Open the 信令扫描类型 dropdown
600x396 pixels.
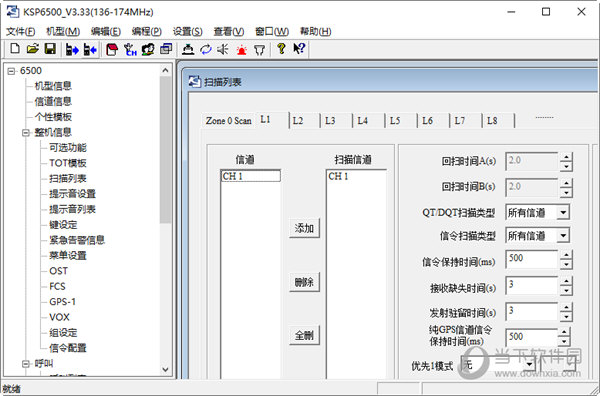click(x=563, y=236)
